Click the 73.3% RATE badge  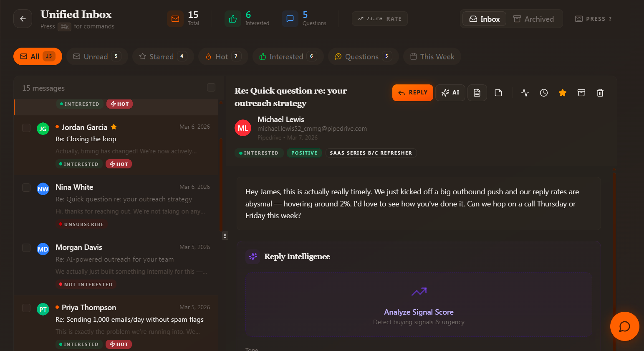pyautogui.click(x=380, y=19)
